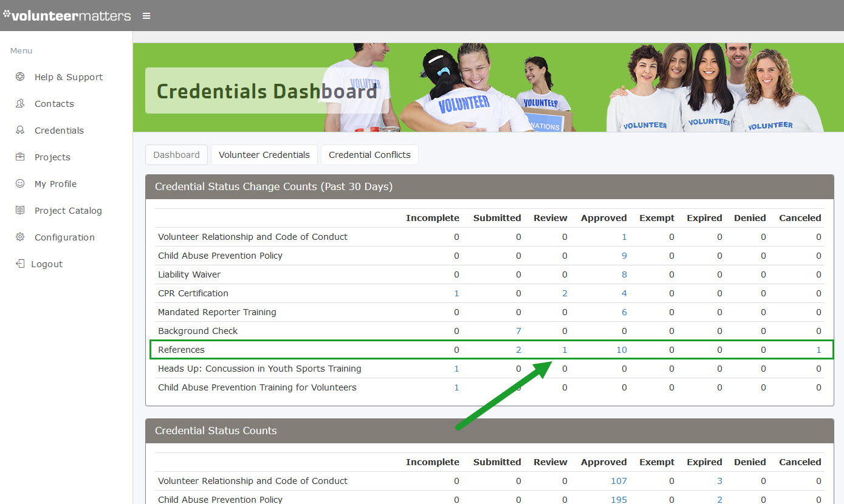Open Approved count 4 for CPR Certification

click(x=624, y=293)
